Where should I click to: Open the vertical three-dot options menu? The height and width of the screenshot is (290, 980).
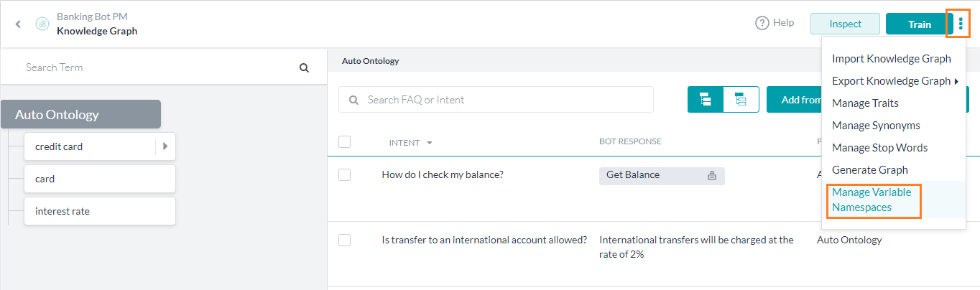960,24
